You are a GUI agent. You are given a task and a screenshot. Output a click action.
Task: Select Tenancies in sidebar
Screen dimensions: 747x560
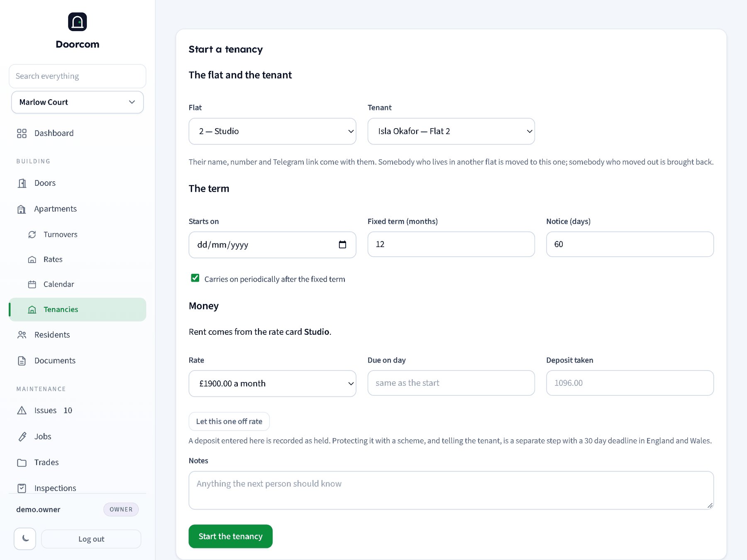coord(77,309)
